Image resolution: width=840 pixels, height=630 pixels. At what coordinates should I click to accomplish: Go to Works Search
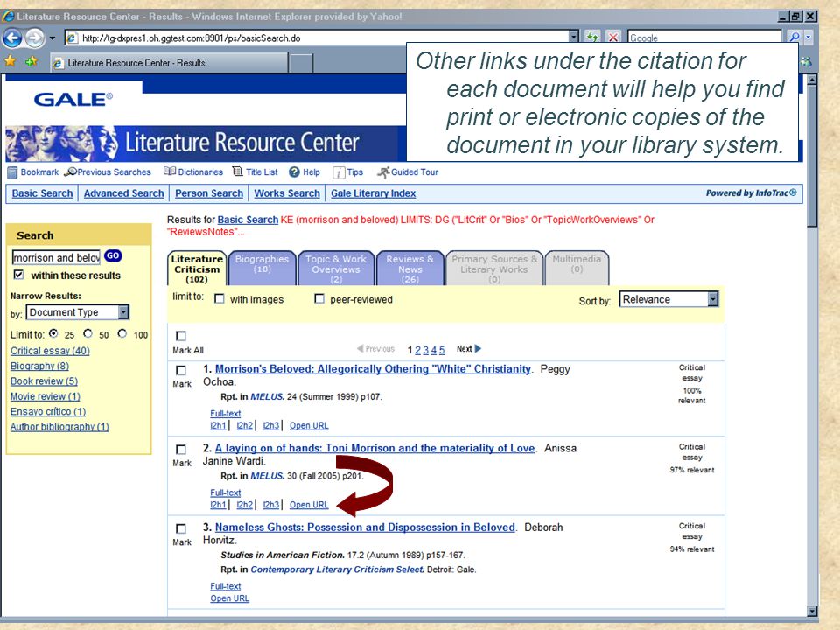[287, 193]
